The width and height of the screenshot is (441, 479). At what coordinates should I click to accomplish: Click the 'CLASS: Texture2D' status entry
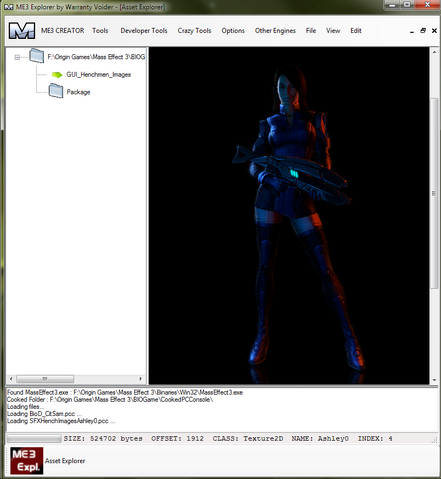click(248, 439)
